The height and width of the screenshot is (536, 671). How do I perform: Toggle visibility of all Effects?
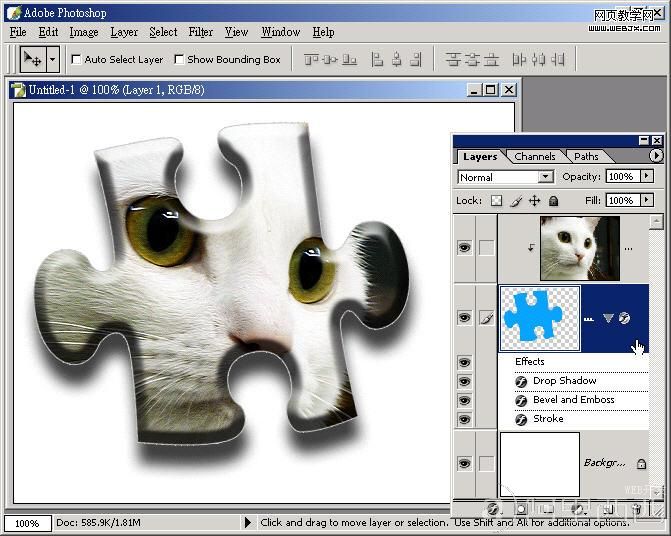pos(464,363)
